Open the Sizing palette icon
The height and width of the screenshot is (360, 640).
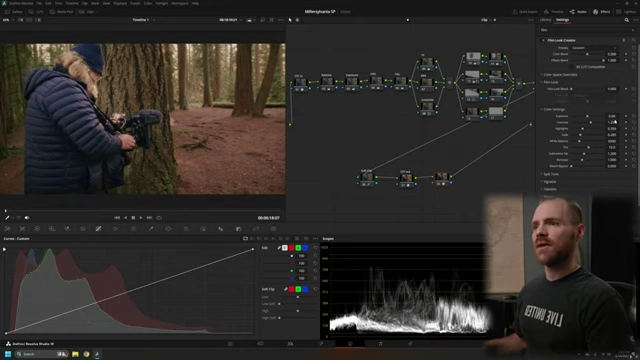coord(256,229)
